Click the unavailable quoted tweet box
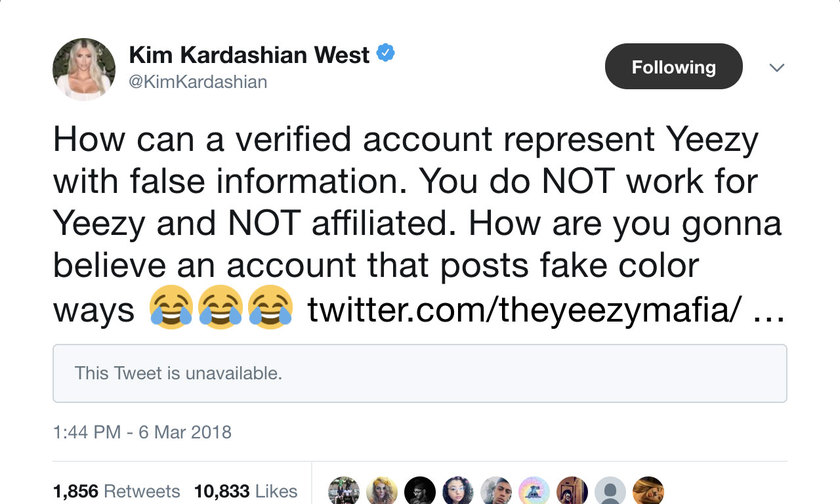Screen dimensions: 840x504 (x=419, y=373)
